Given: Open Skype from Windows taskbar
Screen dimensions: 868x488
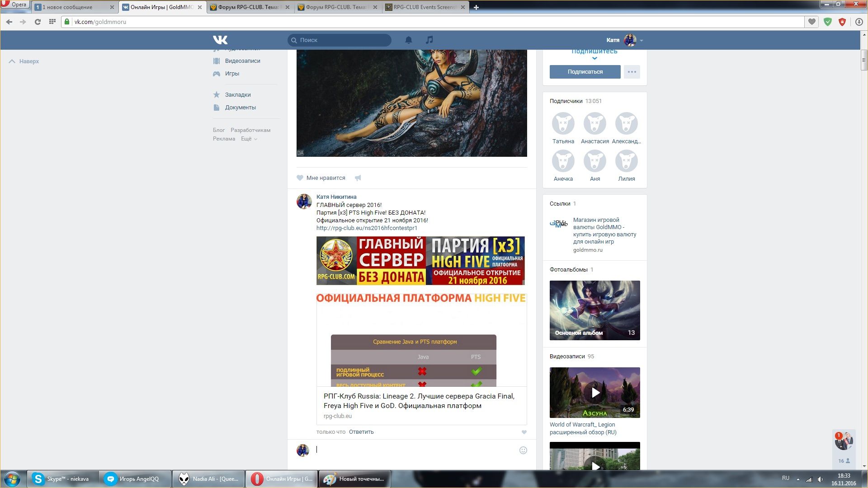Looking at the screenshot, I should pyautogui.click(x=62, y=479).
